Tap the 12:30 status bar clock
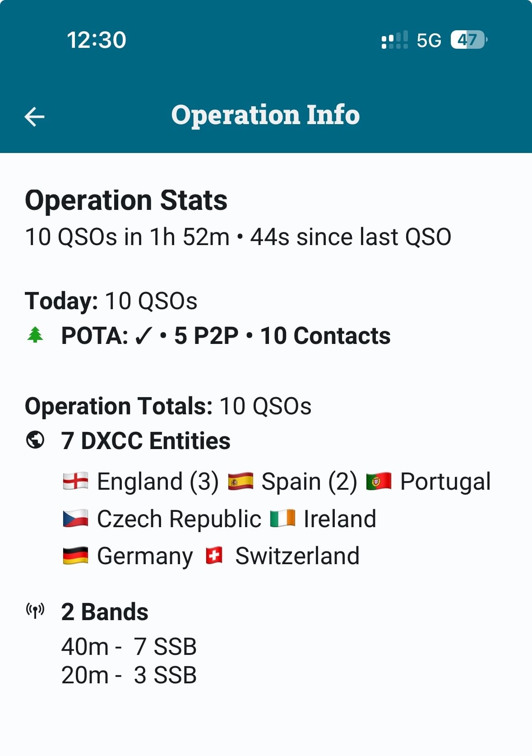This screenshot has height=756, width=532. tap(97, 40)
